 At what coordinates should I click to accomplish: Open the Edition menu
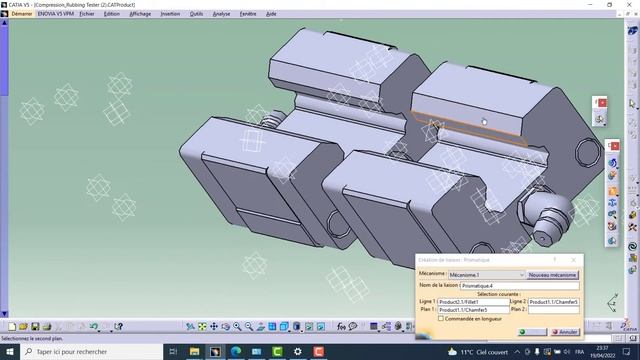111,14
